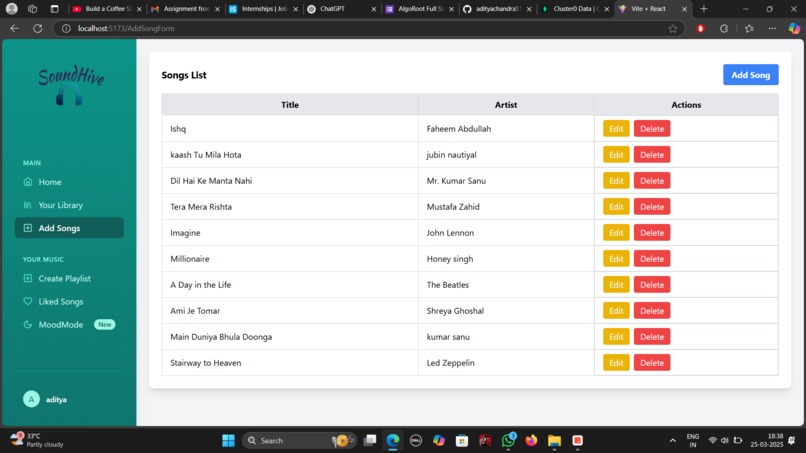Open browser settings ellipsis menu

click(772, 28)
